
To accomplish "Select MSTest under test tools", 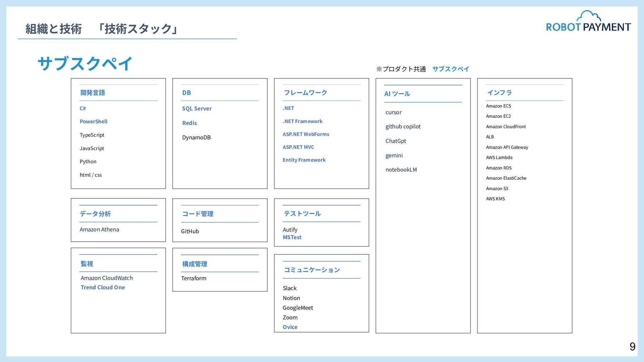I will [x=292, y=237].
